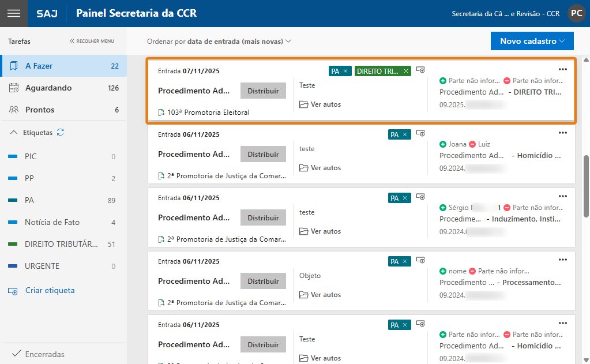Click add-tag icon on first card
Screen dimensions: 590x364
[x=420, y=70]
